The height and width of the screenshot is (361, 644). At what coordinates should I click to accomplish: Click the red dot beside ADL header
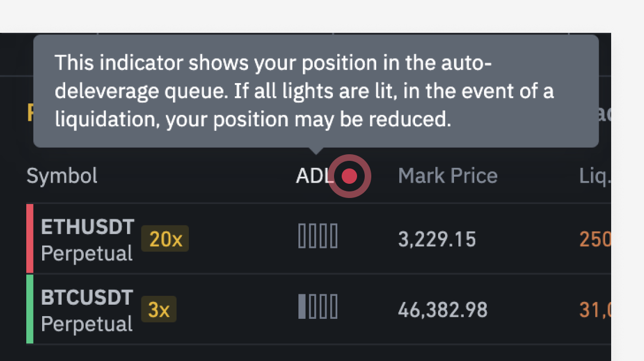pyautogui.click(x=349, y=176)
